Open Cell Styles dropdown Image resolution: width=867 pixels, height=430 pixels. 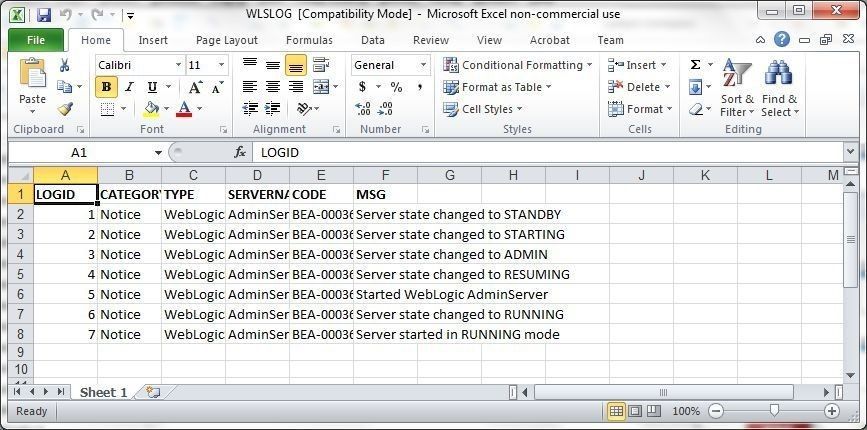(483, 109)
